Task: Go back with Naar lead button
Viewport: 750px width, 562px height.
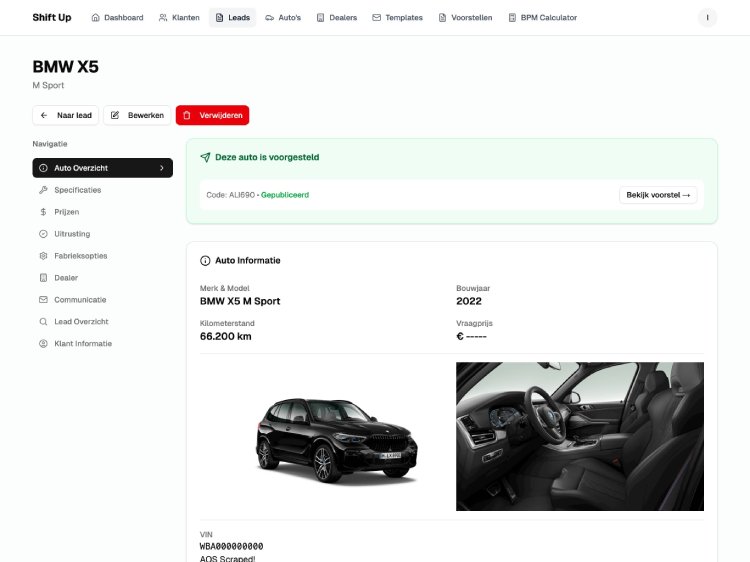Action: [66, 116]
